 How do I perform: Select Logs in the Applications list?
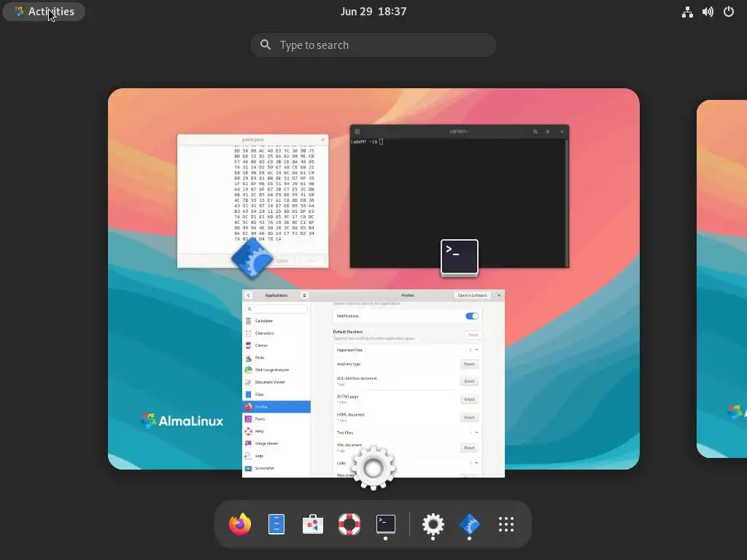tap(276, 456)
